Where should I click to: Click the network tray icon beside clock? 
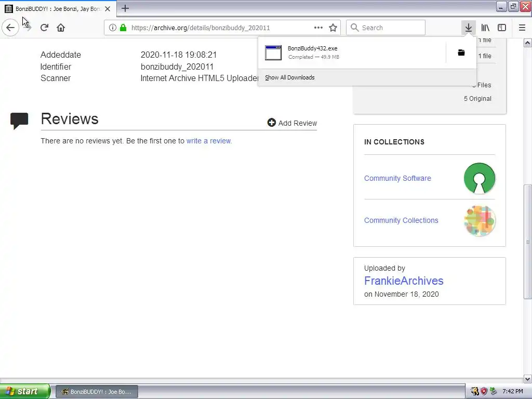(493, 391)
